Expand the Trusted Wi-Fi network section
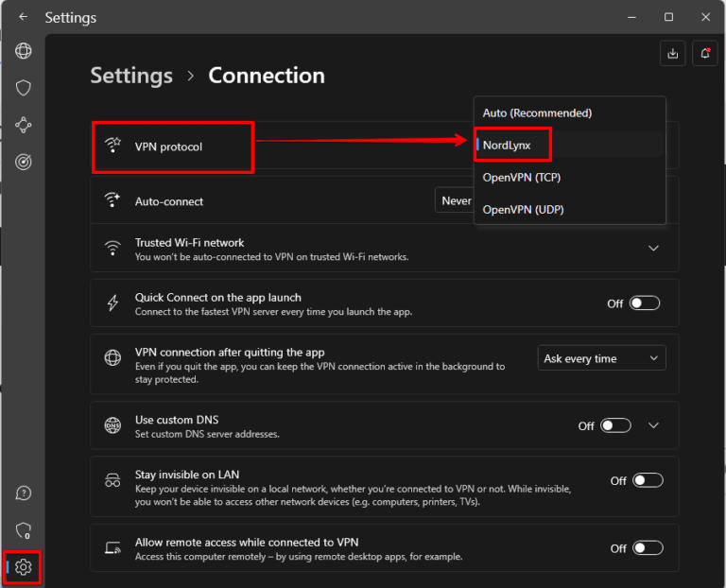Screen dimensions: 726x588 [652, 249]
